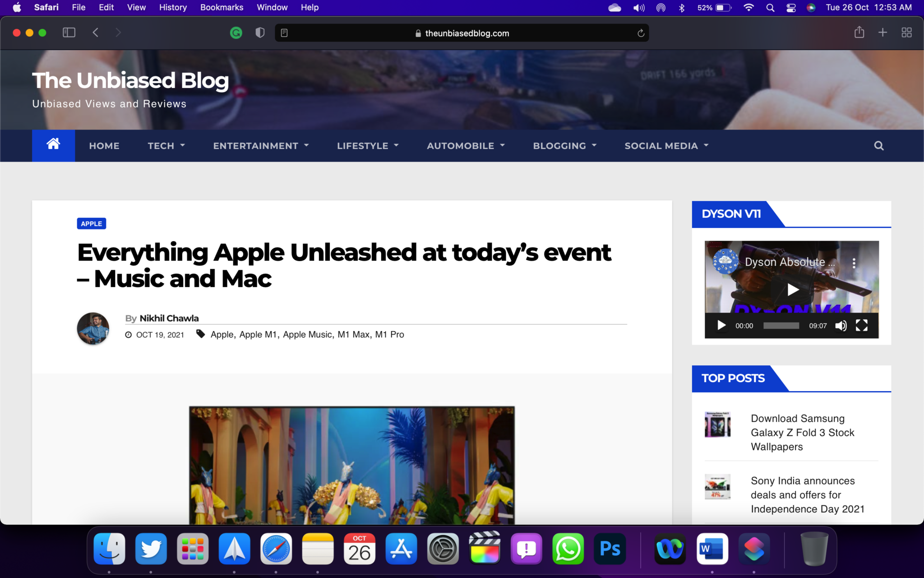The image size is (924, 578).
Task: Click the Safari sidebar toggle icon
Action: (x=69, y=33)
